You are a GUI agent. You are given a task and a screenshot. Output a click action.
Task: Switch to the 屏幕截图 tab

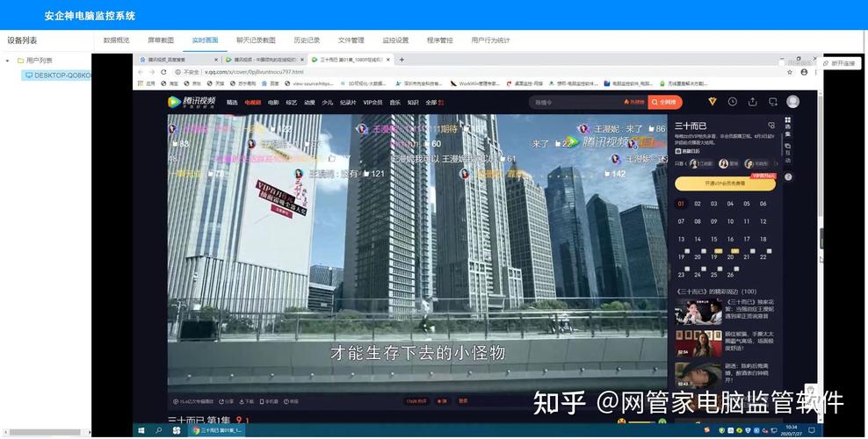coord(161,40)
